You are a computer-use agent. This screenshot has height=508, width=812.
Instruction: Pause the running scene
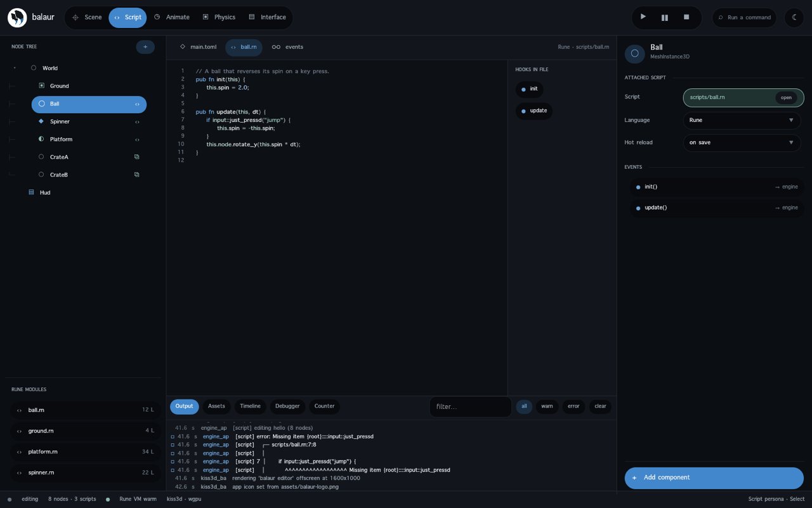tap(665, 17)
